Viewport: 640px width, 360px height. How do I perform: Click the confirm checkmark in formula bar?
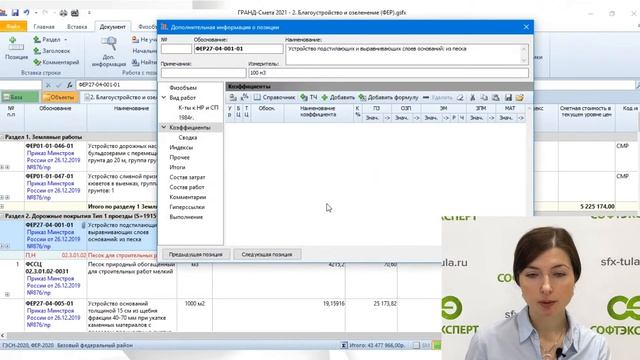(59, 85)
